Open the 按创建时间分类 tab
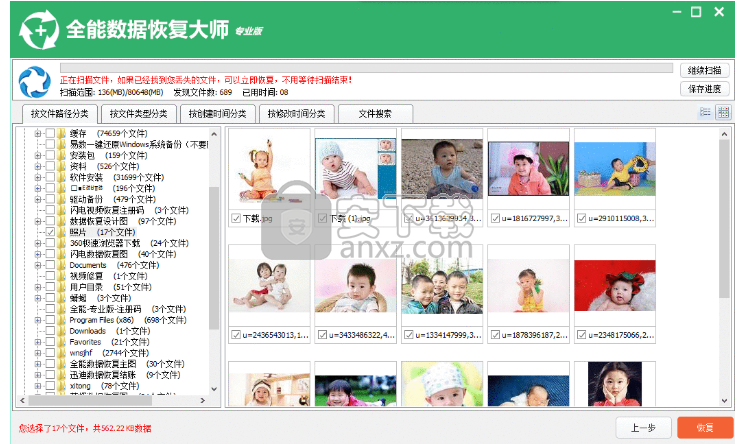 (218, 114)
